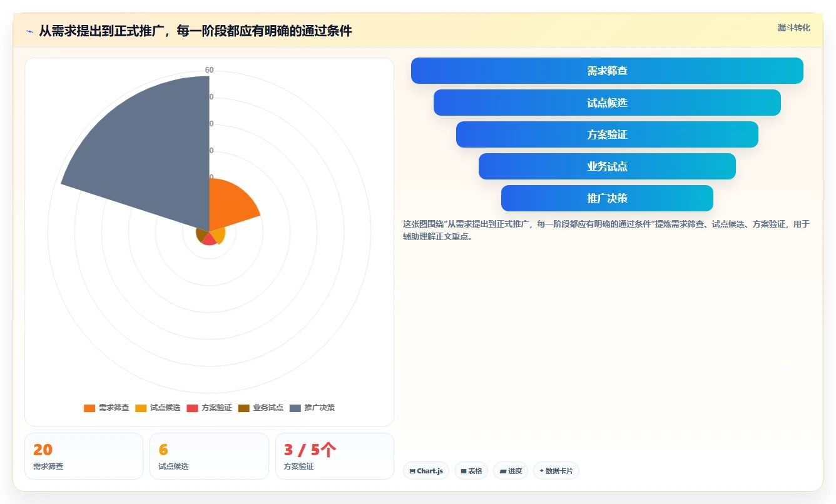Viewport: 836px width, 504px height.
Task: Click the 漏斗转化 label in header
Action: [793, 28]
